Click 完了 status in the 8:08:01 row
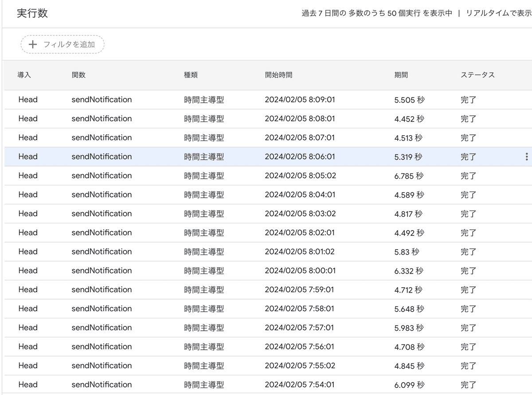The image size is (532, 395). pyautogui.click(x=468, y=119)
